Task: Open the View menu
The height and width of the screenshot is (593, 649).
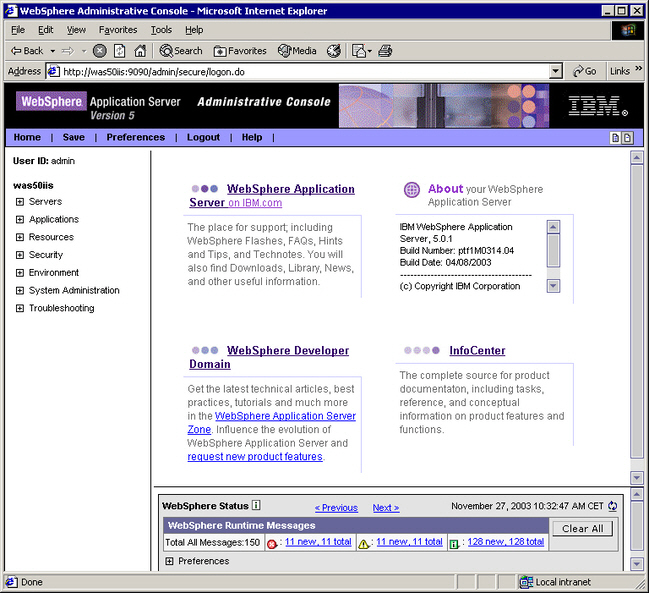Action: pyautogui.click(x=76, y=30)
